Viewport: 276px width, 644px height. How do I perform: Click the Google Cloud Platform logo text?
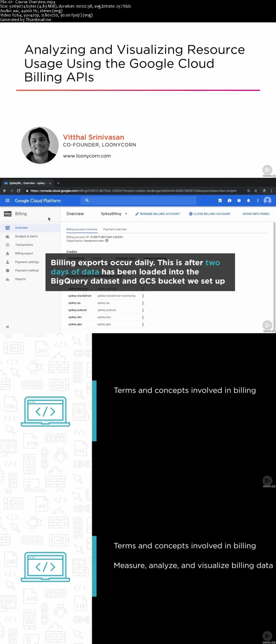coord(38,201)
